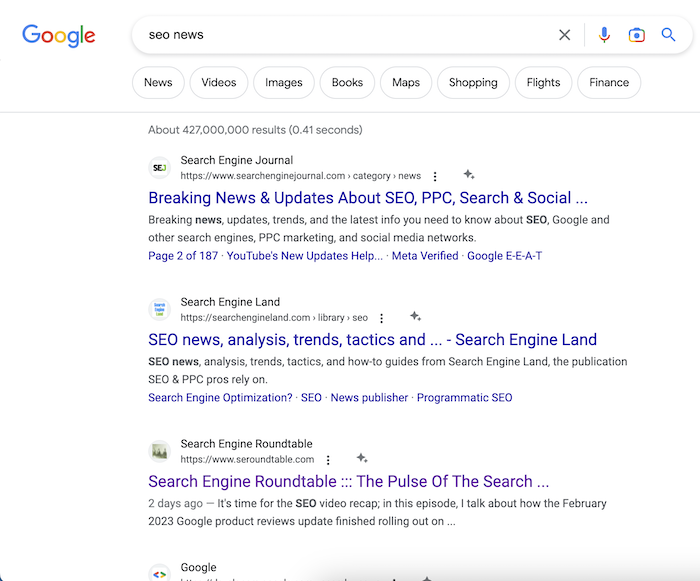Click the Search Engine Land favicon
Image resolution: width=700 pixels, height=581 pixels.
pyautogui.click(x=159, y=309)
